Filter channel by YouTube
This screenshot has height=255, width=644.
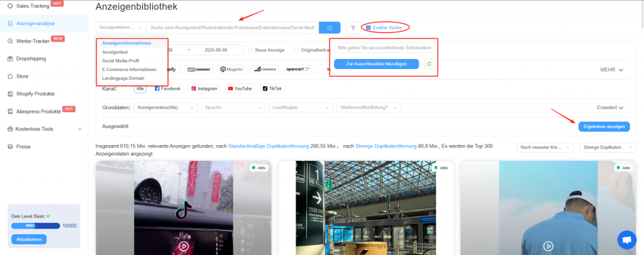(x=240, y=89)
